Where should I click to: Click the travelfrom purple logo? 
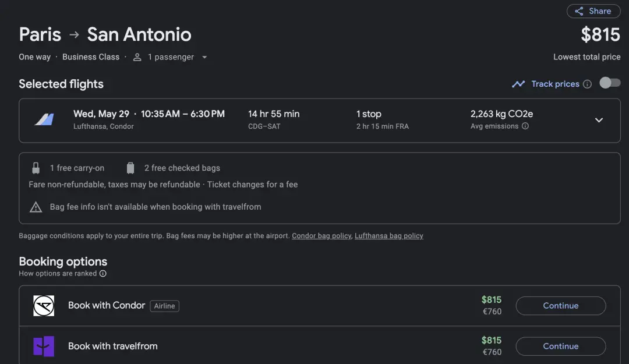click(44, 346)
